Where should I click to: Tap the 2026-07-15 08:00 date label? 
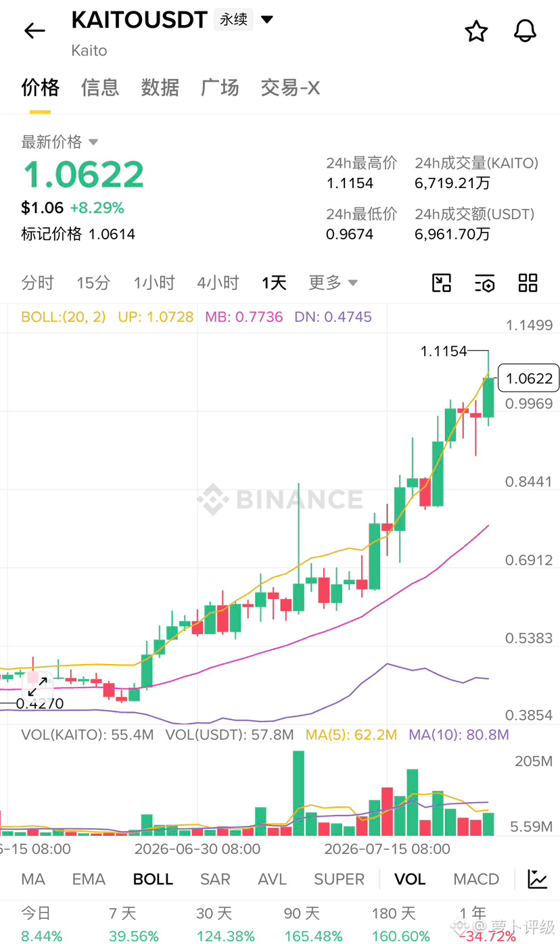click(x=387, y=849)
